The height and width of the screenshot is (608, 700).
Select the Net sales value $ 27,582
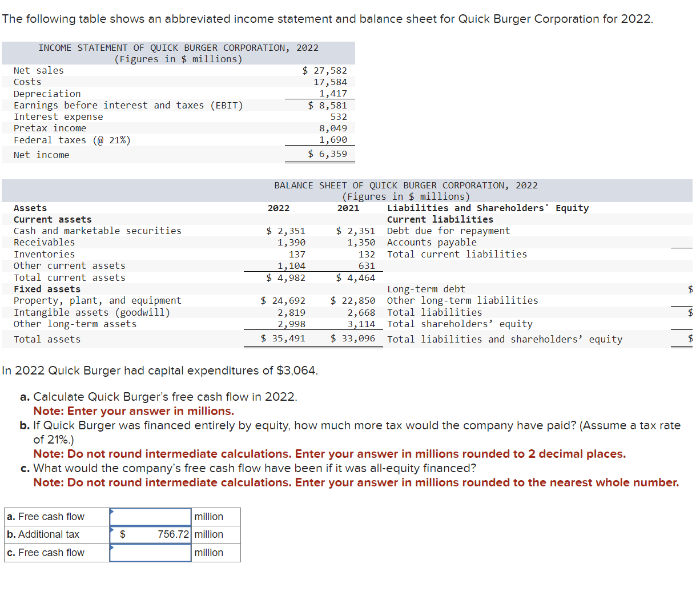point(324,70)
